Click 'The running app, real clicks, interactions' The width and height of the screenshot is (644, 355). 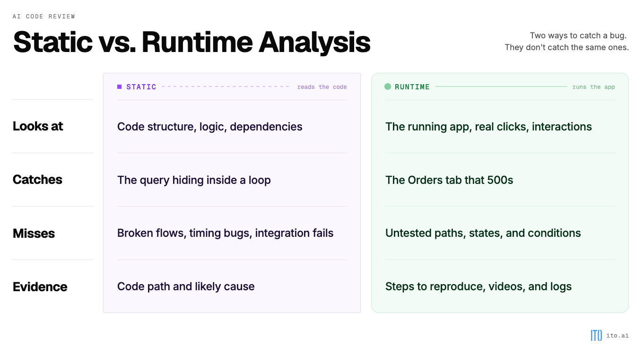coord(488,127)
